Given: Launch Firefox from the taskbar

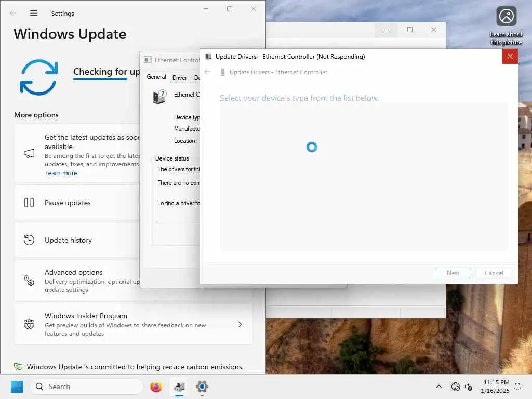Looking at the screenshot, I should [156, 387].
